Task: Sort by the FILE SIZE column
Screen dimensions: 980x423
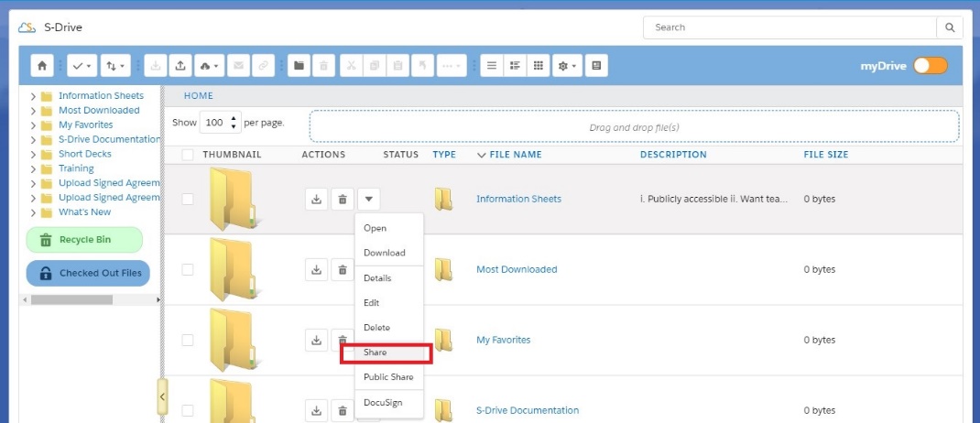Action: (825, 155)
